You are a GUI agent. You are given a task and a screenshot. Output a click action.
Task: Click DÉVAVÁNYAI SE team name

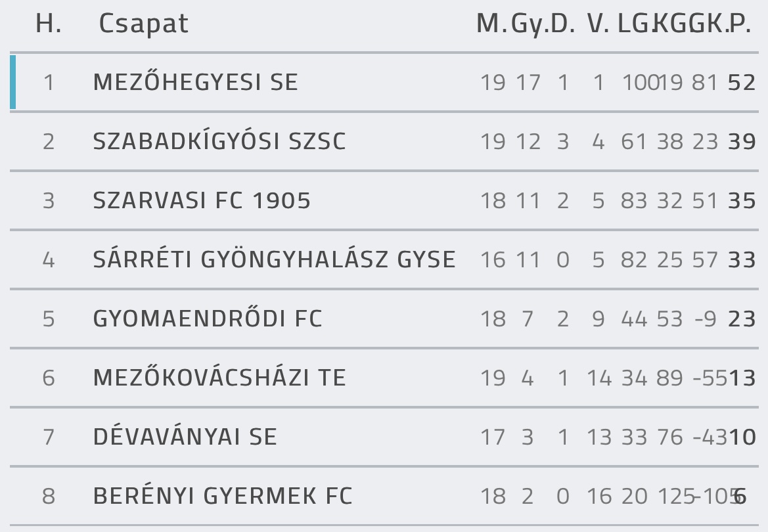pyautogui.click(x=185, y=437)
